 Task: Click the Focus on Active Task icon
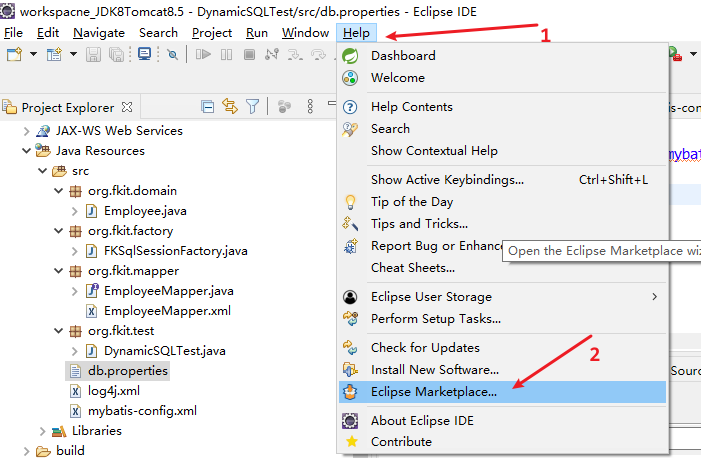click(x=284, y=106)
